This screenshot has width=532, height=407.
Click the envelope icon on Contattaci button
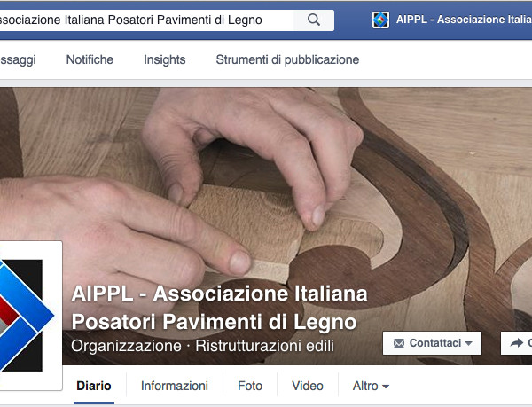coord(399,343)
